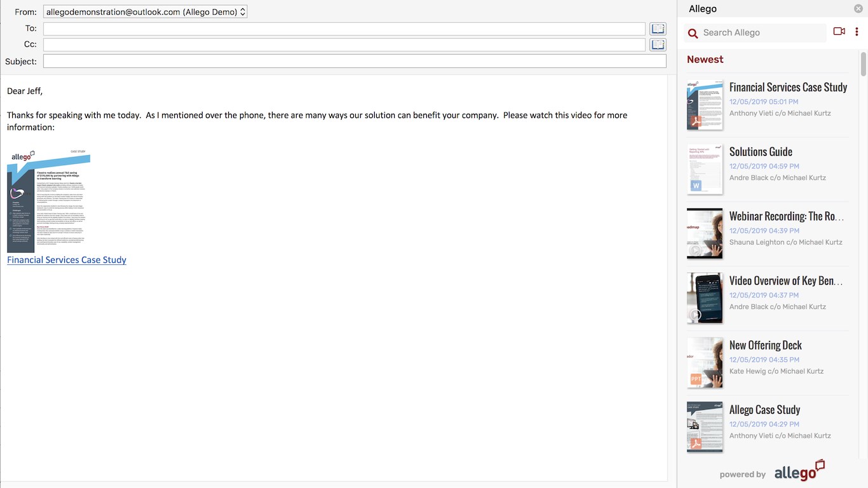This screenshot has height=488, width=868.
Task: Select the Solutions Guide Word document thumbnail
Action: pos(705,169)
